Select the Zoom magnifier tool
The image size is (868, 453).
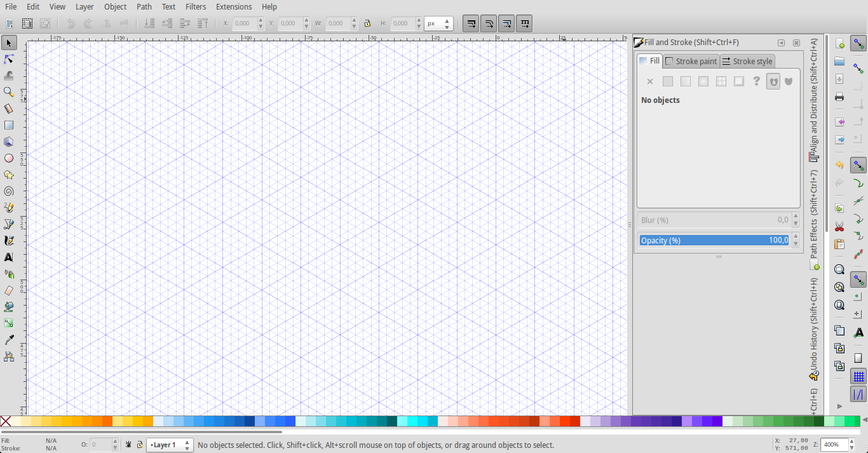9,92
